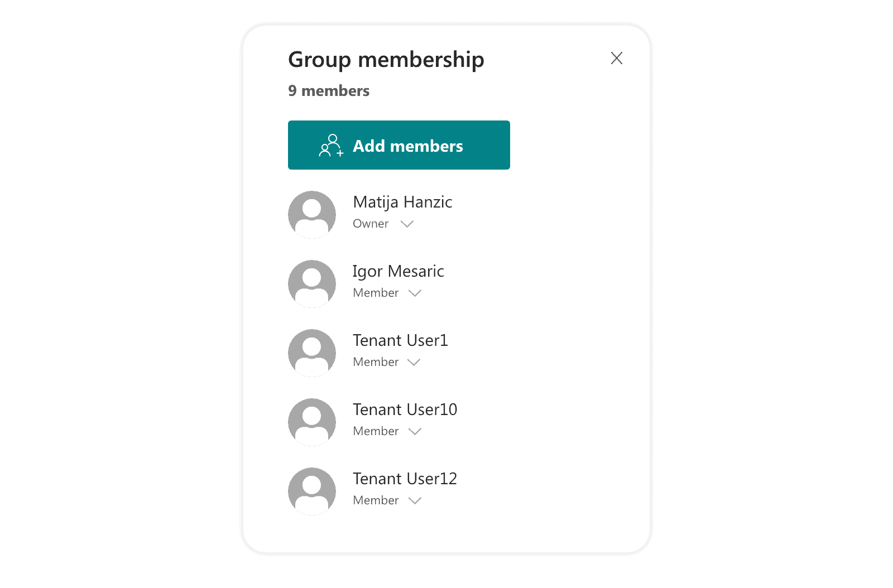Select the name Igor Mesaric
This screenshot has width=893, height=588.
pos(399,271)
